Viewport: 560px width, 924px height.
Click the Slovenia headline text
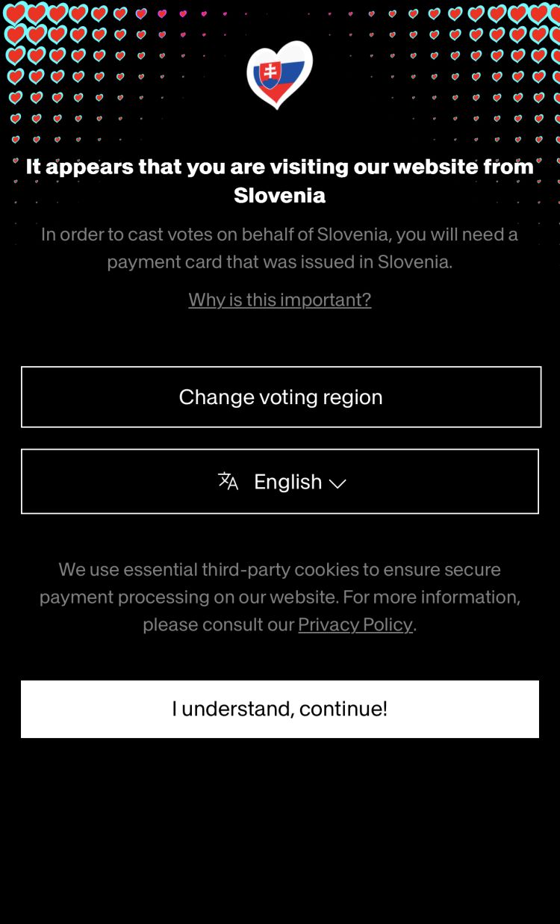[279, 181]
